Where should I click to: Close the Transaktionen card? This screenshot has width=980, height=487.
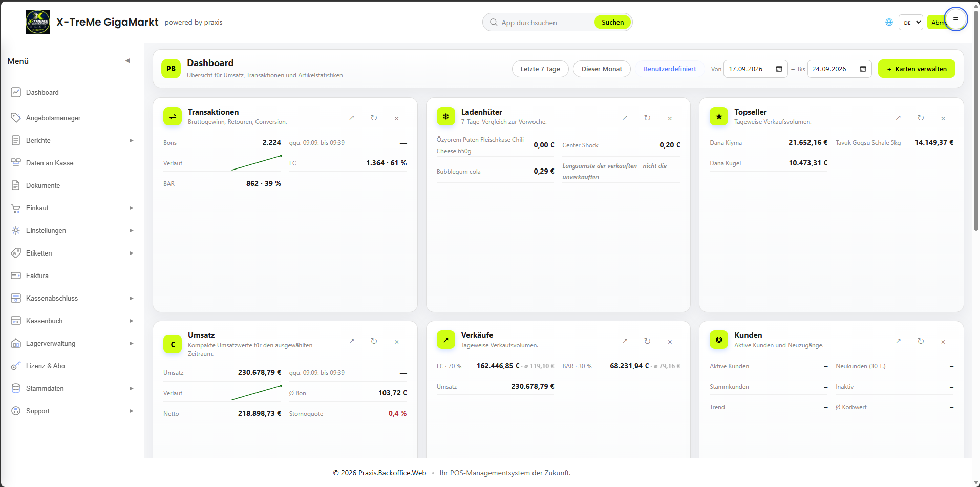click(397, 118)
